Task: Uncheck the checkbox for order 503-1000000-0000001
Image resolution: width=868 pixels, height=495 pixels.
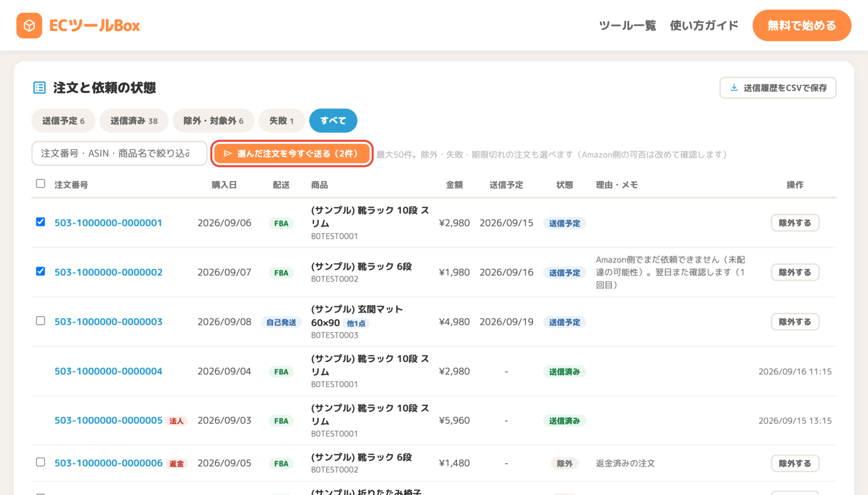Action: (41, 222)
